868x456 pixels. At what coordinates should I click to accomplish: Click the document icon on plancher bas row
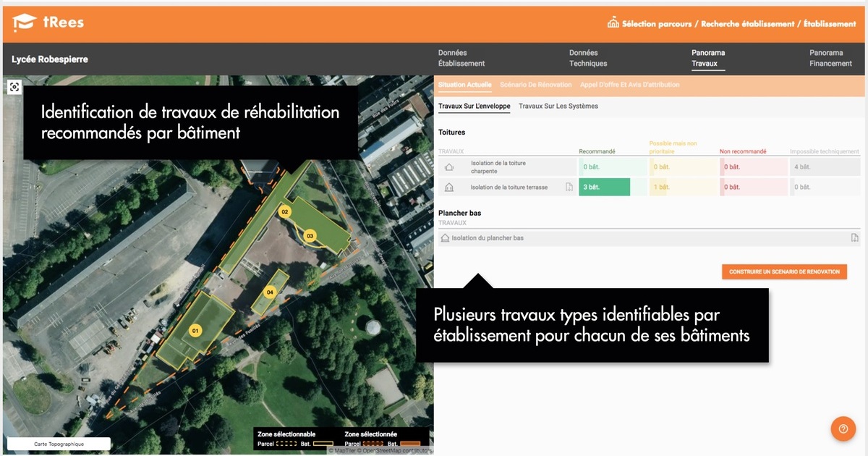pyautogui.click(x=854, y=238)
